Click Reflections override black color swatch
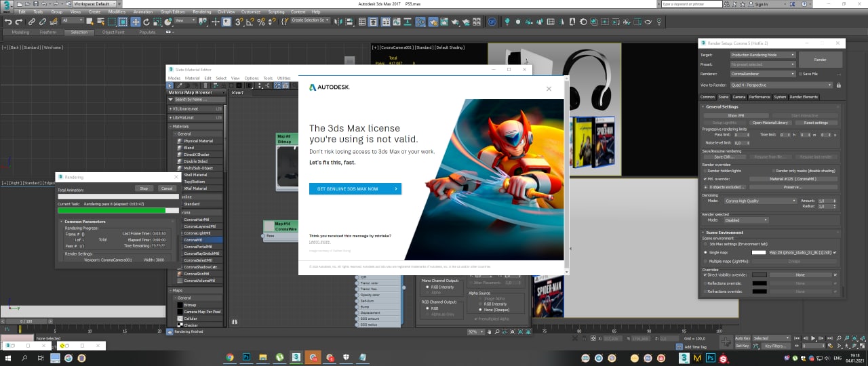 [x=759, y=283]
